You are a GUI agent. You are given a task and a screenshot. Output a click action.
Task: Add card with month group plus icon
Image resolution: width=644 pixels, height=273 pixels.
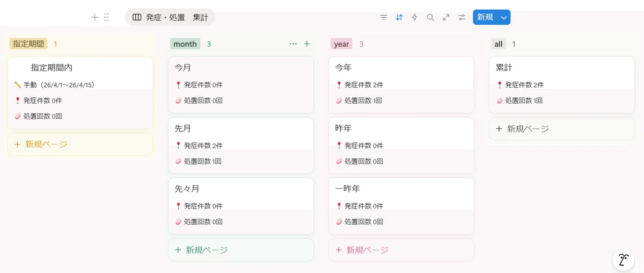pos(307,44)
